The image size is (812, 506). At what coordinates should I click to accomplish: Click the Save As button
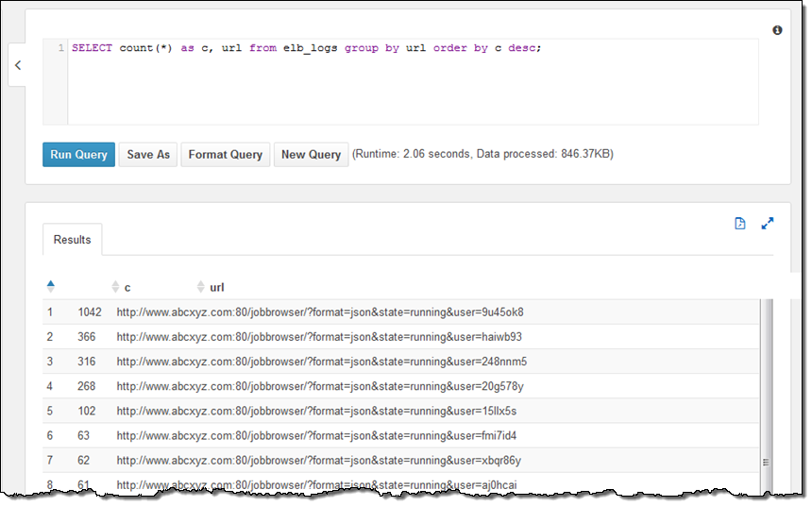148,155
